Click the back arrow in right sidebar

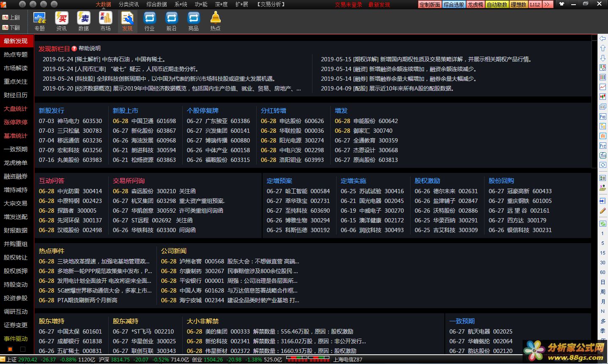point(603,38)
